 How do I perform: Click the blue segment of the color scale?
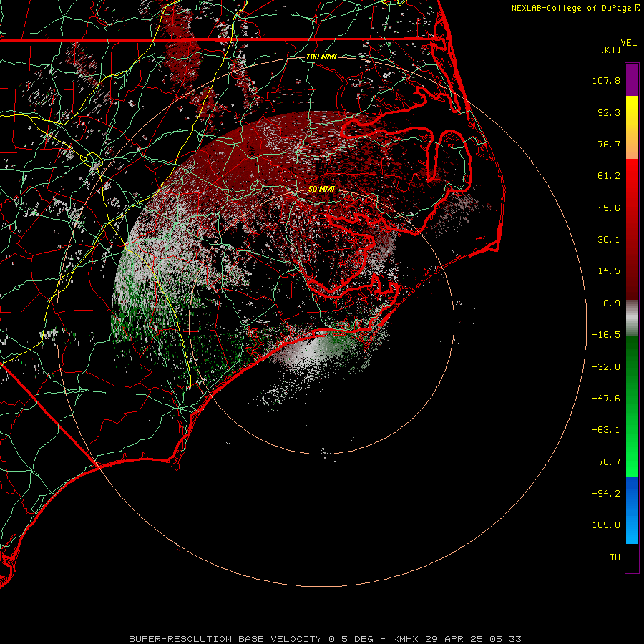coord(632,510)
